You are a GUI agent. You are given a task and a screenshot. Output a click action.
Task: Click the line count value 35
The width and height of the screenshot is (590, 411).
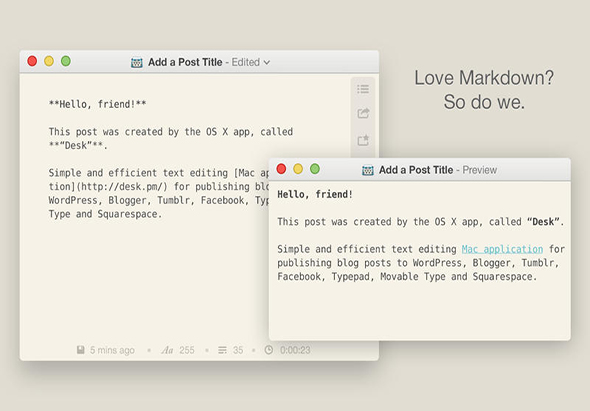pyautogui.click(x=238, y=350)
